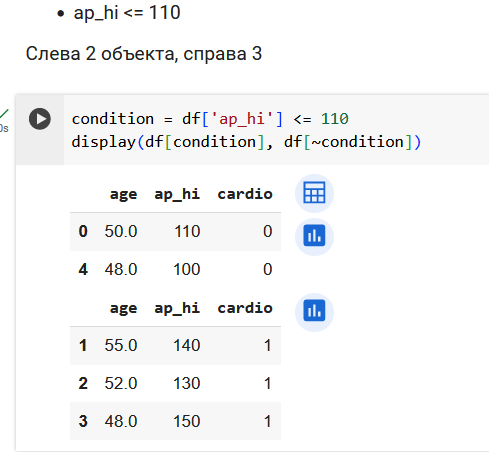Run the code cell with play button
The width and height of the screenshot is (489, 452).
(x=40, y=119)
